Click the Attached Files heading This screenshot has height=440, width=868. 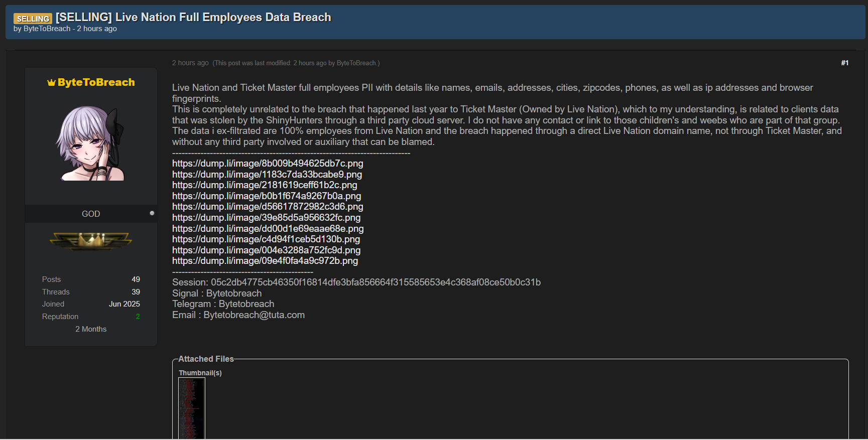[x=206, y=359]
